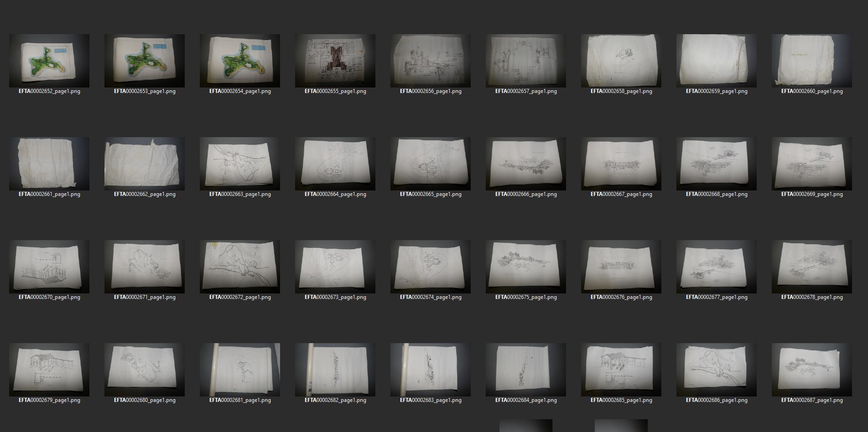
Task: Select the EFTA00002681_page1.png thumbnail
Action: 240,370
